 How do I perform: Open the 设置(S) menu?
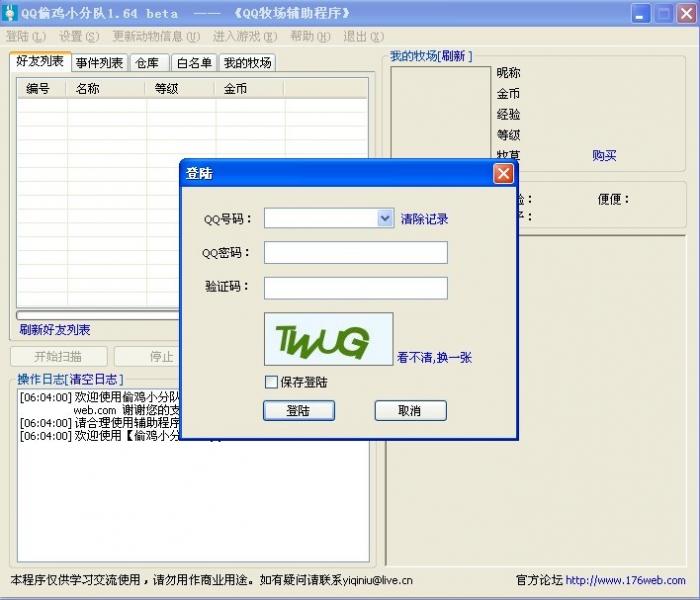(79, 36)
